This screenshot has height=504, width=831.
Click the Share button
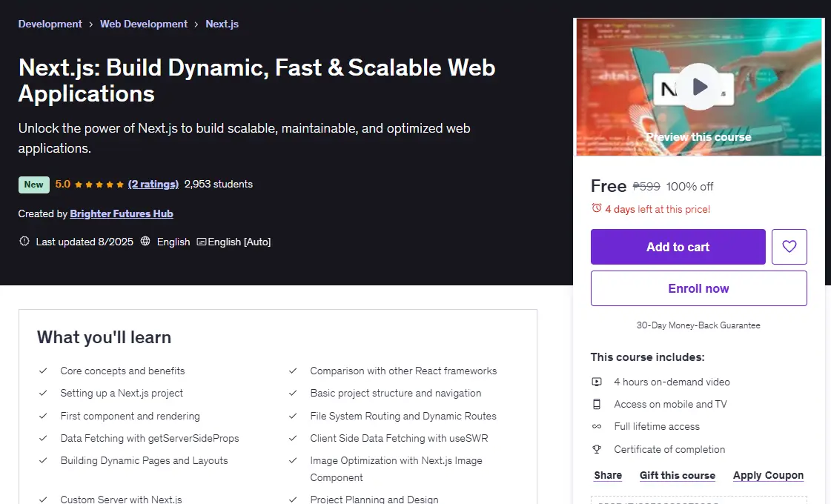608,475
